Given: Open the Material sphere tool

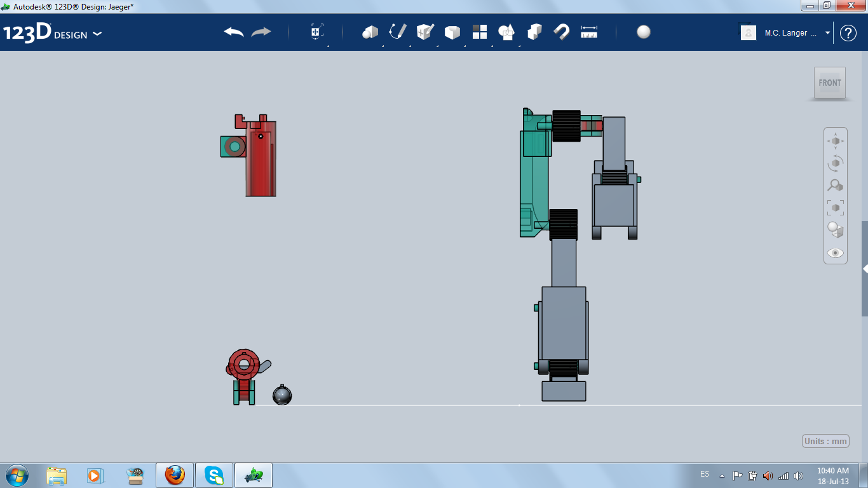Looking at the screenshot, I should click(x=644, y=32).
